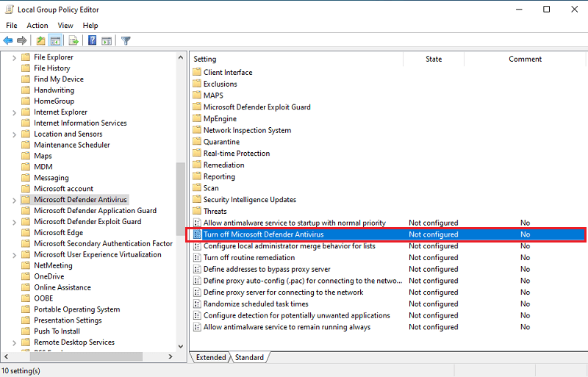The image size is (588, 377).
Task: Select Define proxy server for connecting to the network
Action: click(283, 292)
